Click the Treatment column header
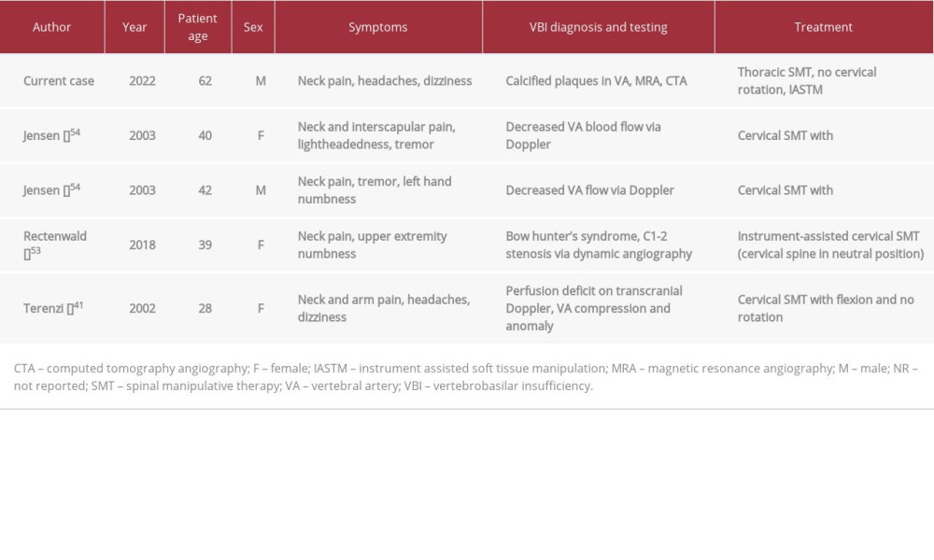This screenshot has height=560, width=934. click(823, 27)
